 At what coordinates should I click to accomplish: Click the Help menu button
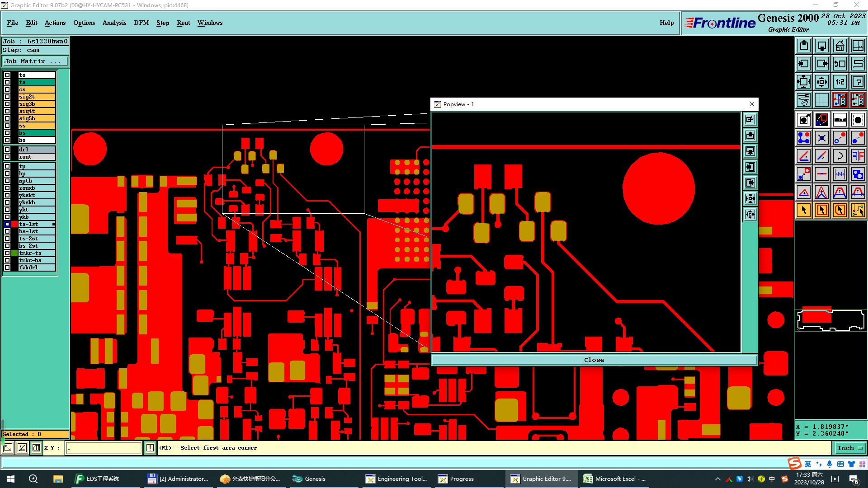click(x=666, y=23)
